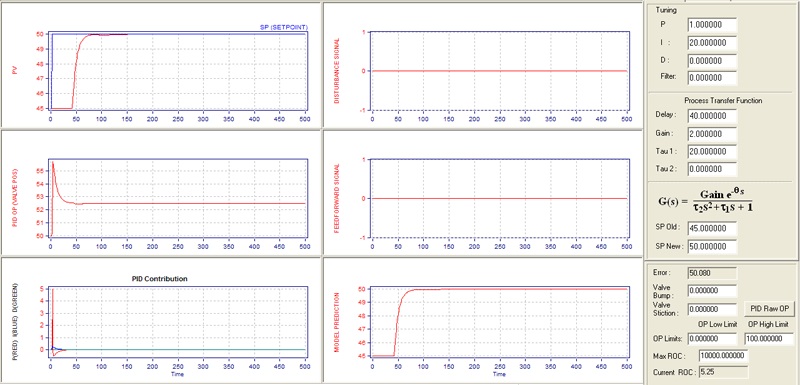Click the PID OP valve position chart
Viewport: 800px width, 385px height.
coord(178,198)
